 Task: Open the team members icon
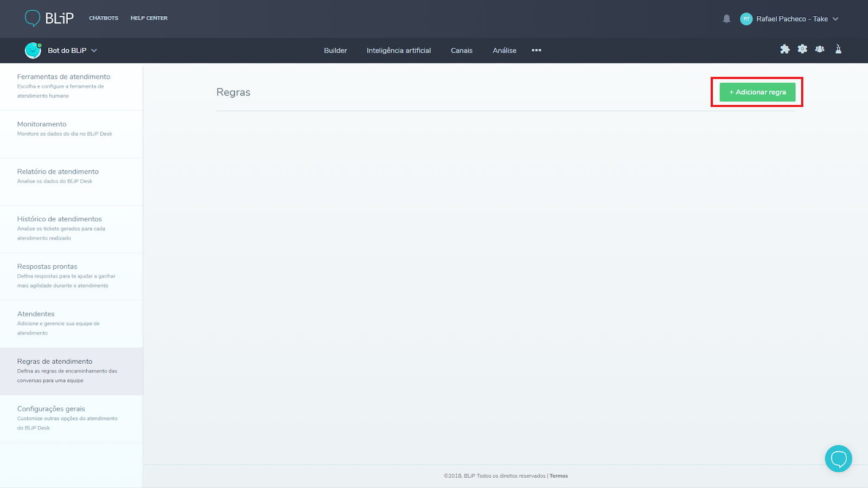(820, 49)
